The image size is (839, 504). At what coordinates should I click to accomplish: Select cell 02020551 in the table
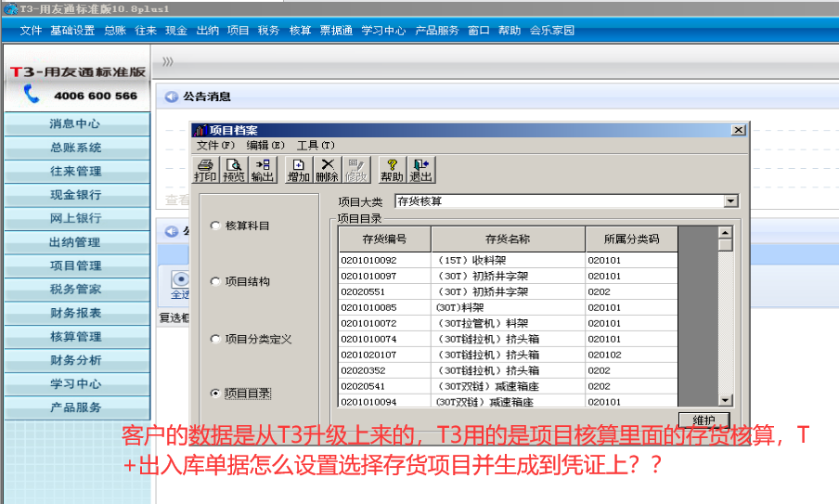pos(385,291)
